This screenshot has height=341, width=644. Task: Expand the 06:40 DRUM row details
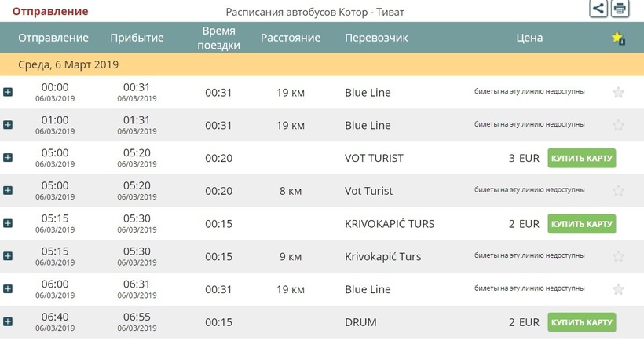(x=8, y=322)
